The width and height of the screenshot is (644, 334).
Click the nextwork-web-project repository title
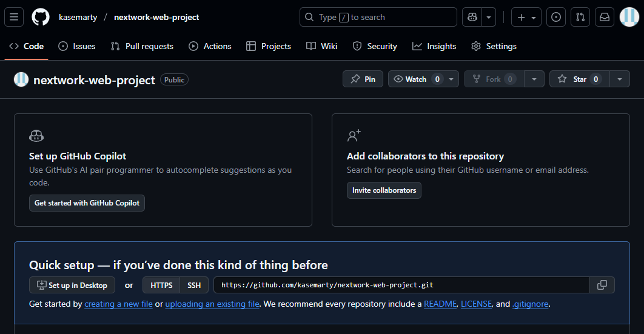click(95, 80)
